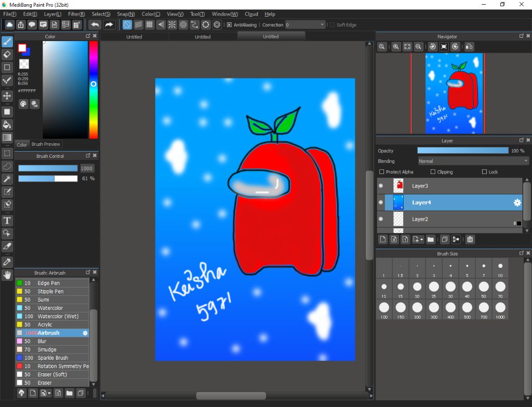Select the Lasso selection tool

tap(7, 166)
